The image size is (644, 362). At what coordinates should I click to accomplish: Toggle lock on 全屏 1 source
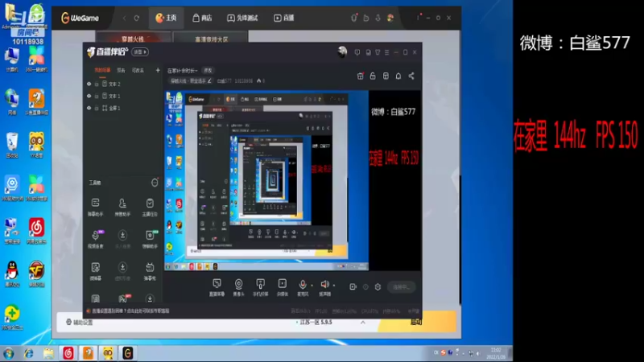click(x=97, y=109)
